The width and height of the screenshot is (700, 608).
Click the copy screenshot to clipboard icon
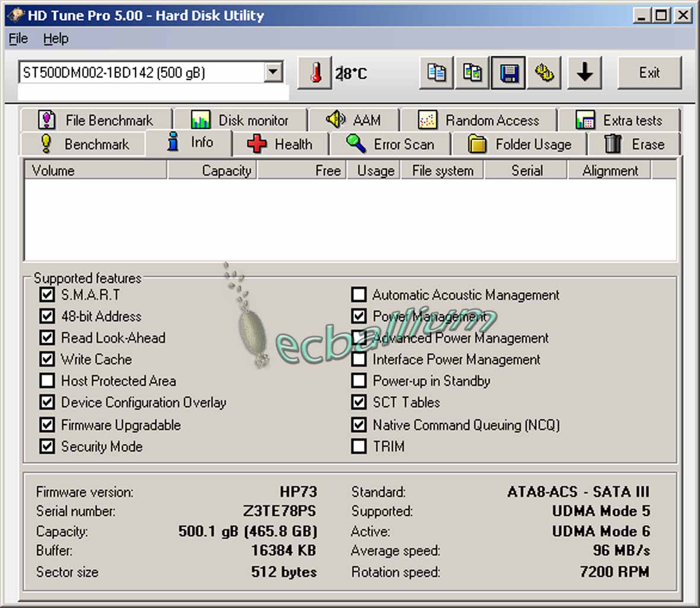point(473,73)
